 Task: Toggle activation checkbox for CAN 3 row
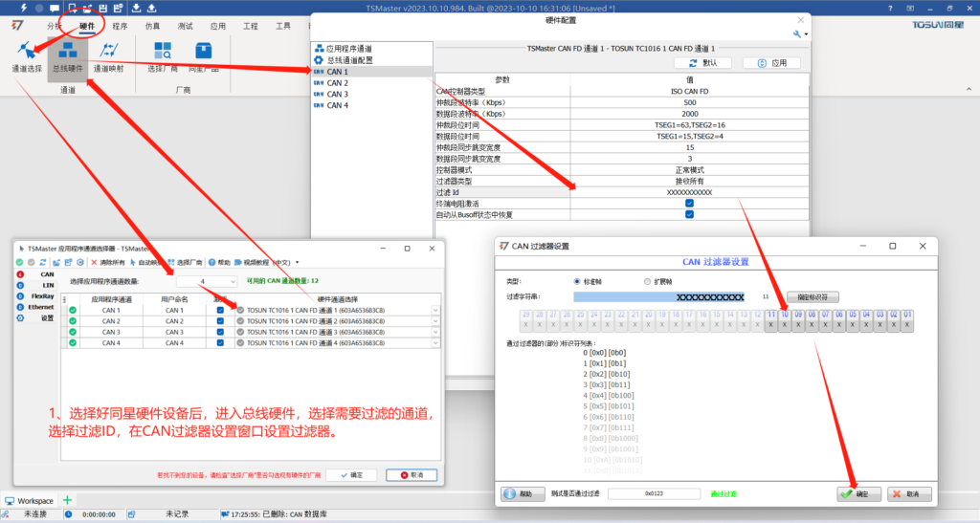coord(220,332)
